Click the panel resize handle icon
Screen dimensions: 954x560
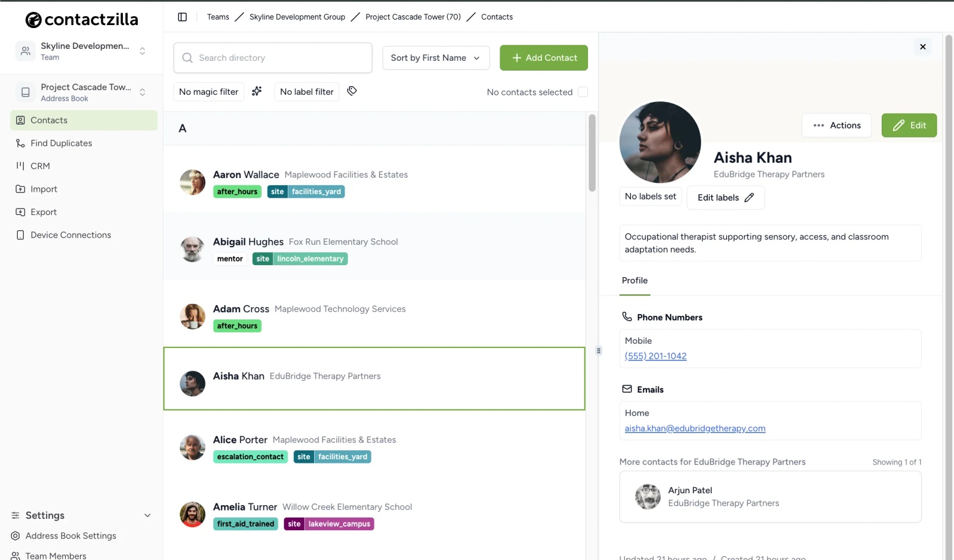[x=599, y=350]
